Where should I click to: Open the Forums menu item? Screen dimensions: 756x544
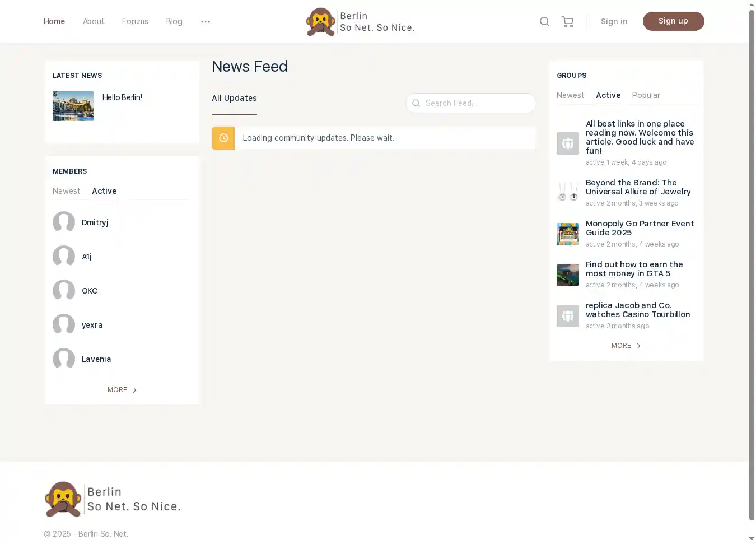tap(135, 21)
